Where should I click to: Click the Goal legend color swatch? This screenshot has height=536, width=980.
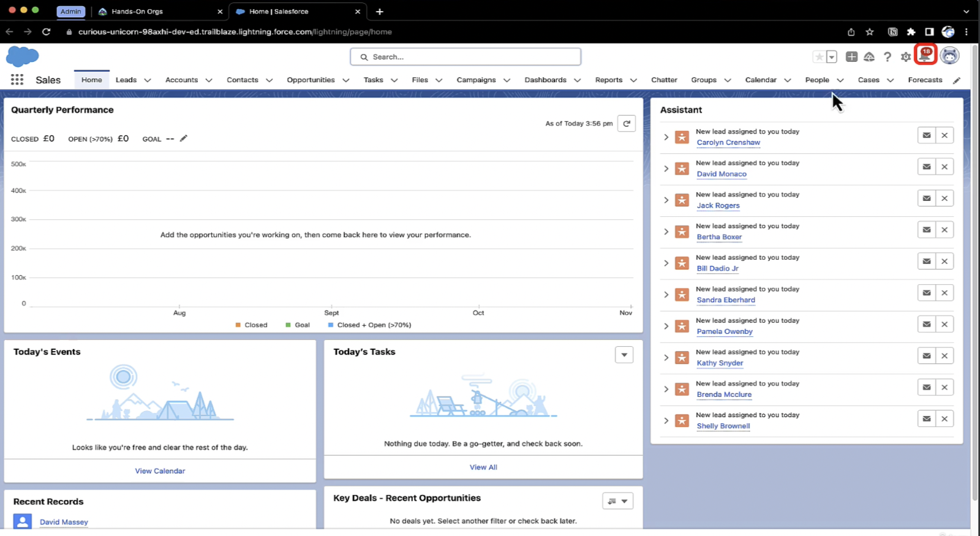click(x=288, y=325)
